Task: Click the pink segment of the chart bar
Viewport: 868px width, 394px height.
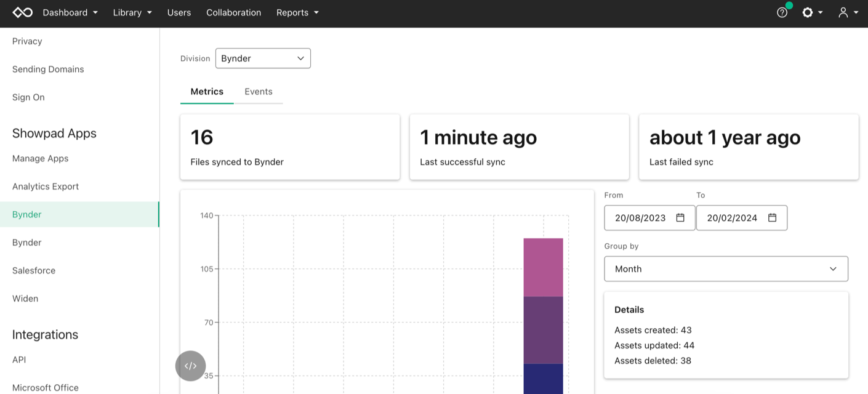Action: coord(544,267)
